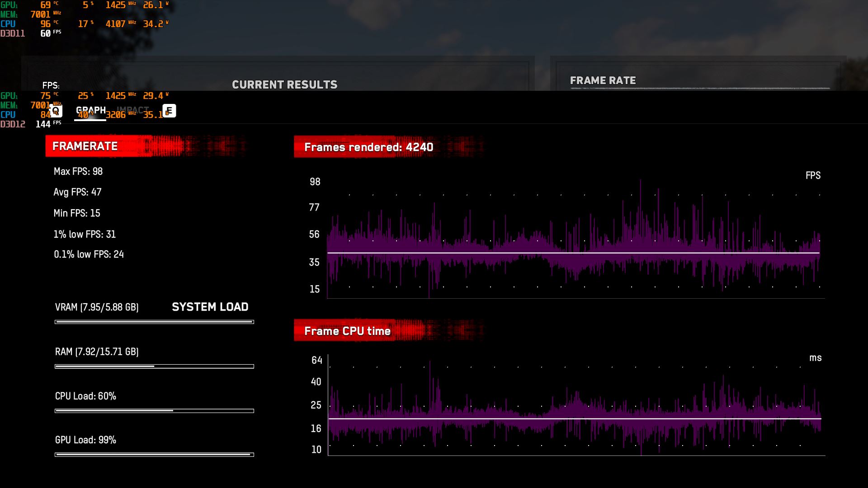Click the CURRENT RESULTS panel title
Image resolution: width=868 pixels, height=488 pixels.
pyautogui.click(x=284, y=84)
